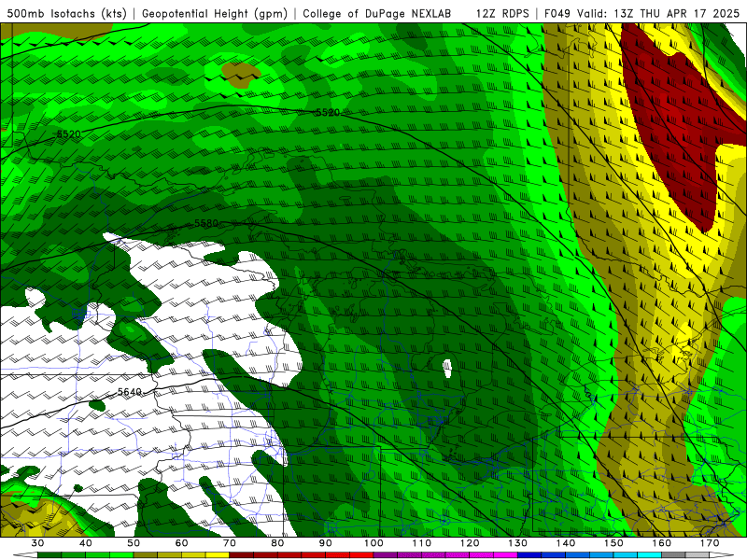
Task: Pick the dark gray swatch starting at 160
Action: (x=673, y=555)
